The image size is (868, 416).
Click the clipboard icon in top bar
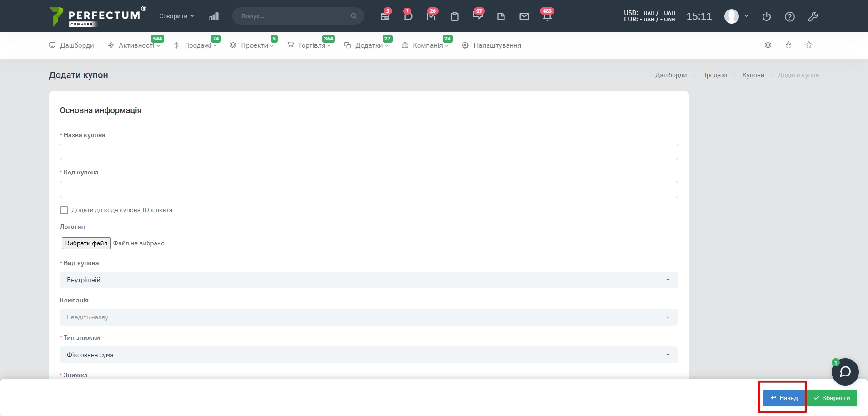click(x=454, y=17)
